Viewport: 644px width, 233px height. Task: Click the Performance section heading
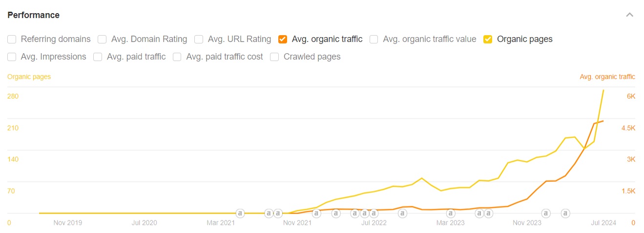pyautogui.click(x=33, y=15)
